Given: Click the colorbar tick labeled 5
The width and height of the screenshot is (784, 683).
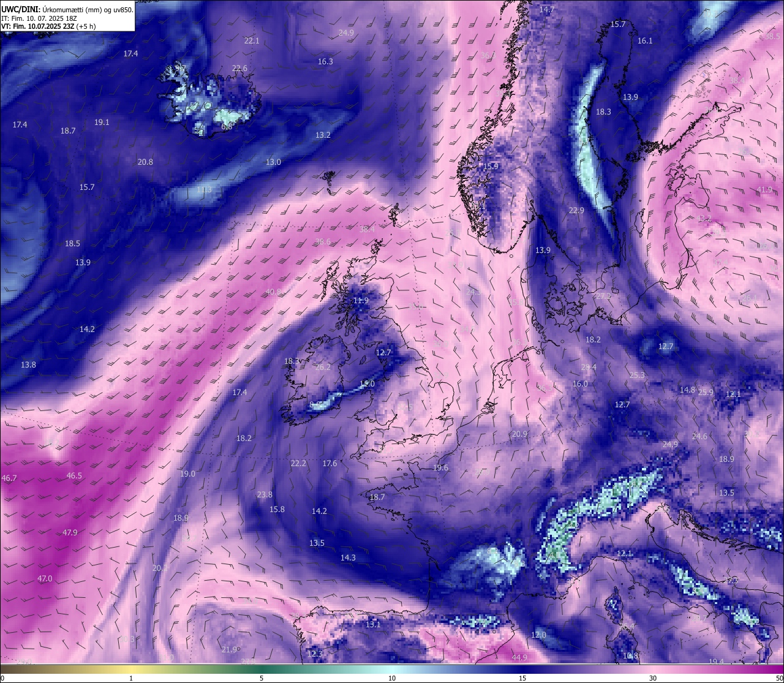Looking at the screenshot, I should click(262, 678).
